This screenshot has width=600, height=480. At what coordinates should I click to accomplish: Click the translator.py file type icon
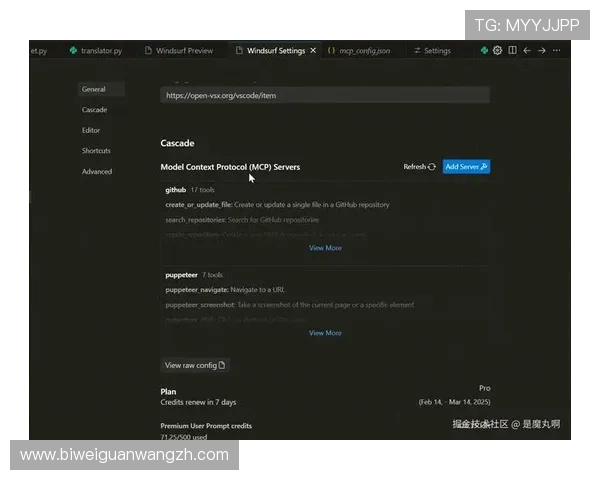(x=73, y=51)
